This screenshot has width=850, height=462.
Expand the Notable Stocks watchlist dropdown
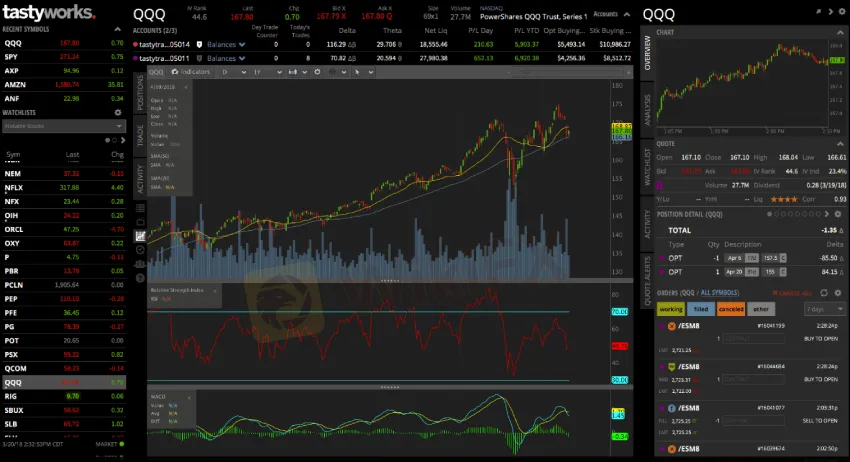coord(64,126)
